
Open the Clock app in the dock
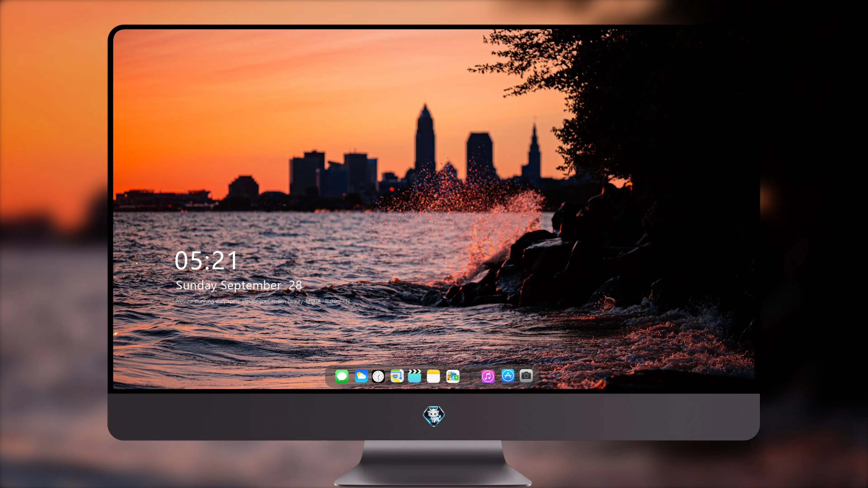(378, 376)
